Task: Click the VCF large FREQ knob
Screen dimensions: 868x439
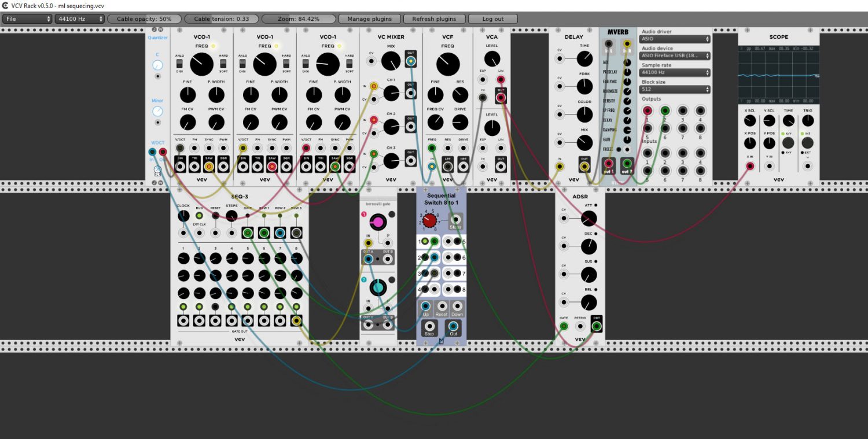Action: 447,64
